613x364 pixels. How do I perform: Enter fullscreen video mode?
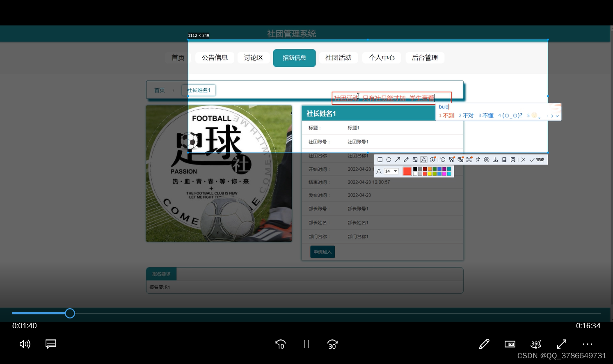point(562,344)
